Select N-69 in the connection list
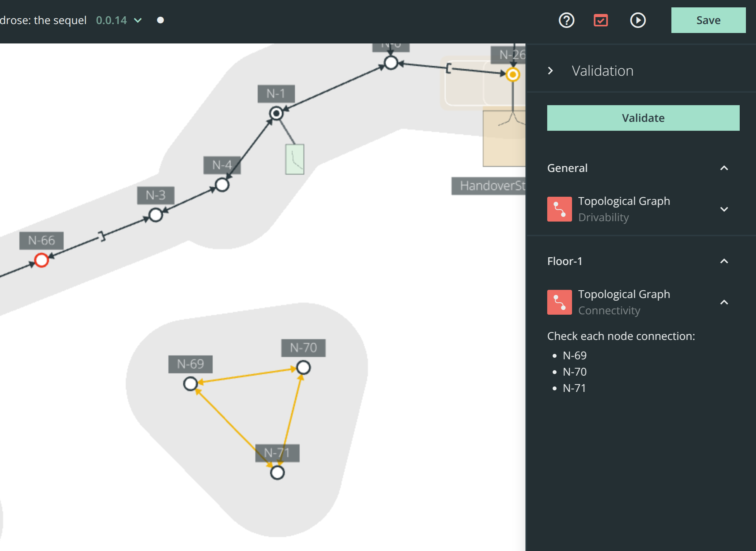The image size is (756, 551). [x=574, y=355]
